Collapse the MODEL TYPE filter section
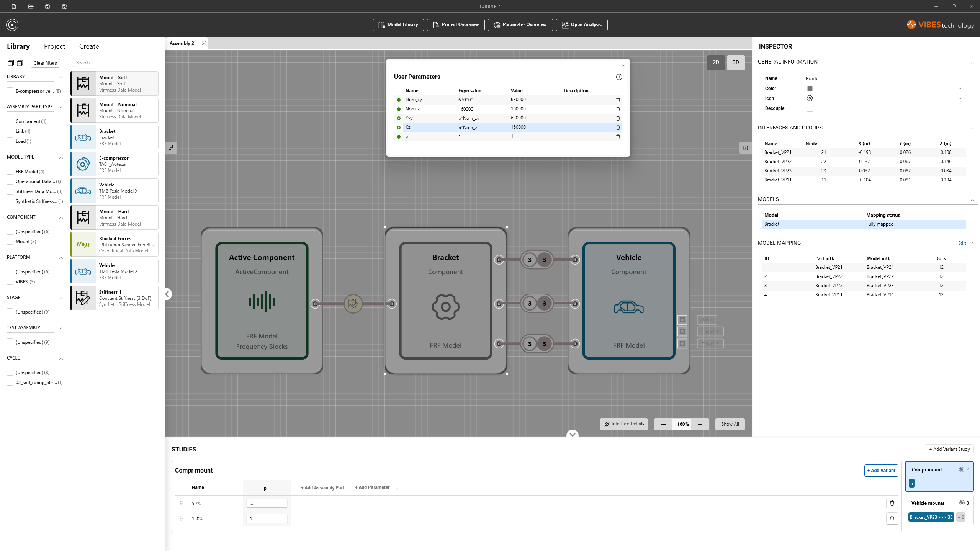This screenshot has height=551, width=980. [x=61, y=157]
